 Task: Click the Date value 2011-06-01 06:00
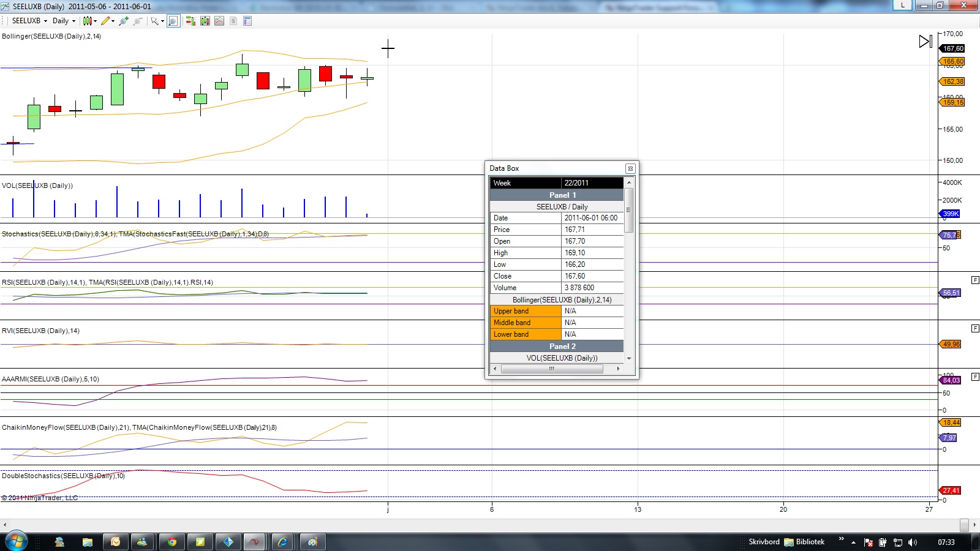pyautogui.click(x=591, y=218)
